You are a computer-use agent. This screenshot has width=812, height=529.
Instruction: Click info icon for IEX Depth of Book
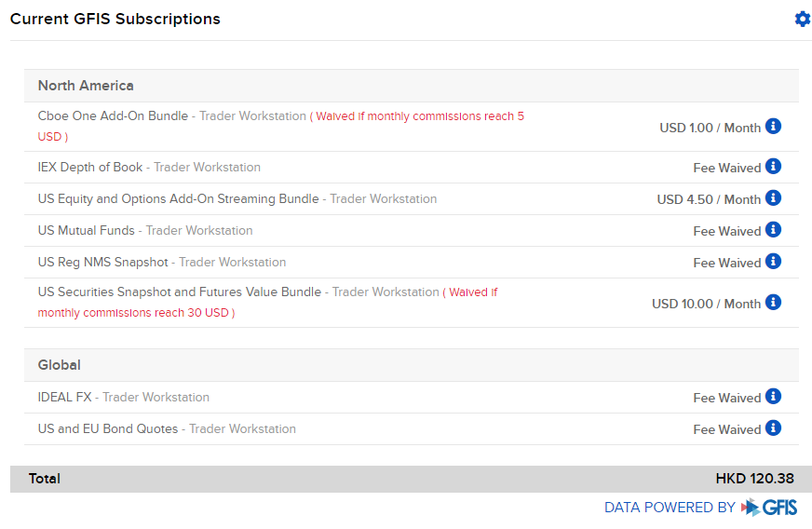(773, 167)
